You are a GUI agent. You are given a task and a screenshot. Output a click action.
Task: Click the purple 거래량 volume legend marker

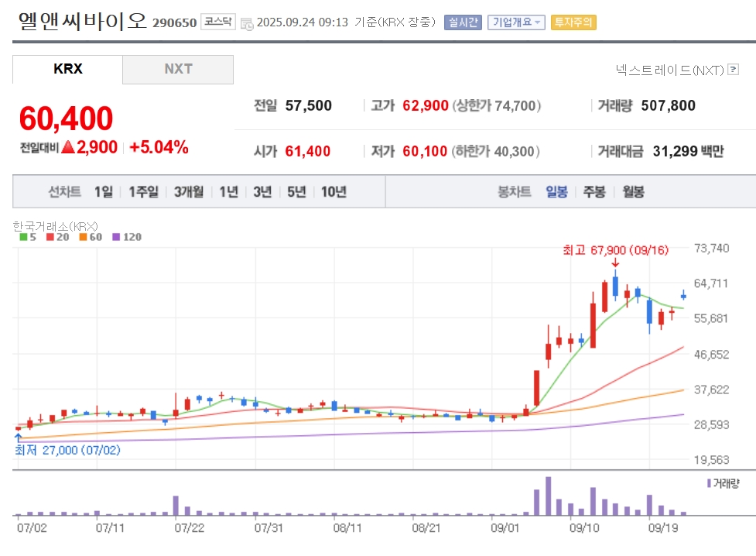[710, 483]
